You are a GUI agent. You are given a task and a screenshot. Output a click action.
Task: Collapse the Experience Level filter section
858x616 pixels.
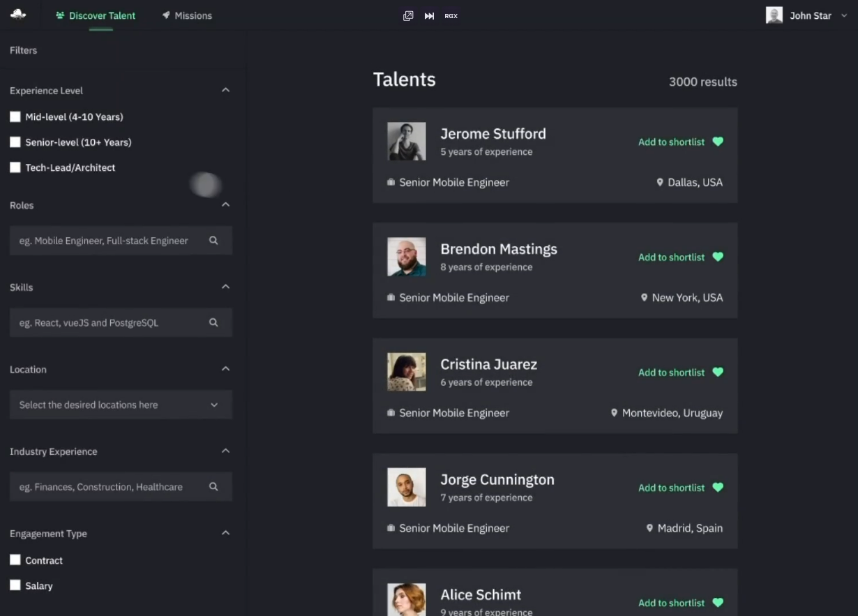coord(225,91)
